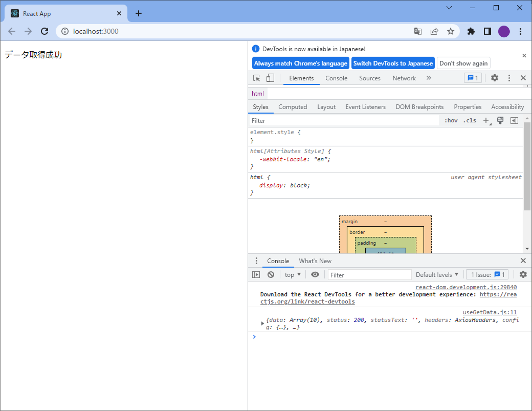The height and width of the screenshot is (411, 532).
Task: Close the DevTools panel
Action: 523,78
